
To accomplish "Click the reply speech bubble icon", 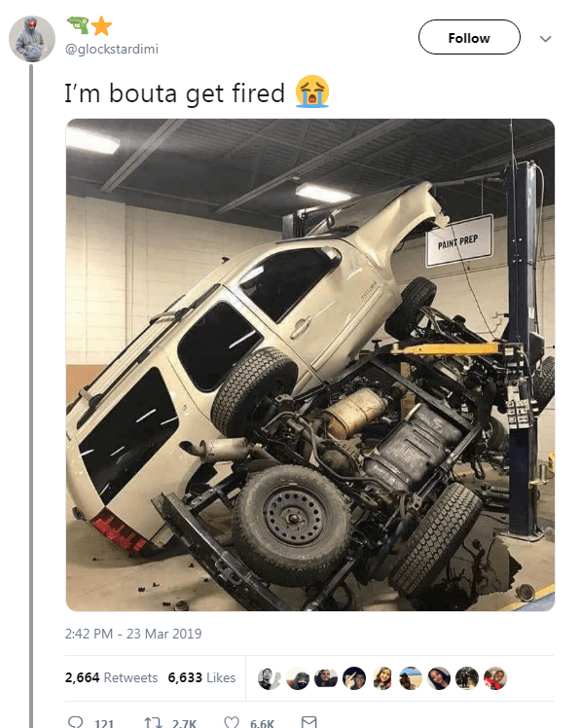I will [x=75, y=722].
